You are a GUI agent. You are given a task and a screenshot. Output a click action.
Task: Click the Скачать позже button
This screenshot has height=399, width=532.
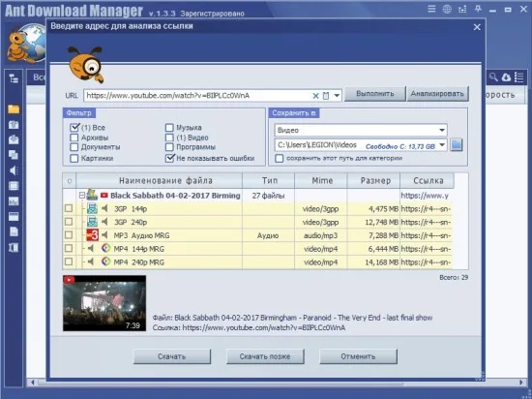(x=265, y=356)
